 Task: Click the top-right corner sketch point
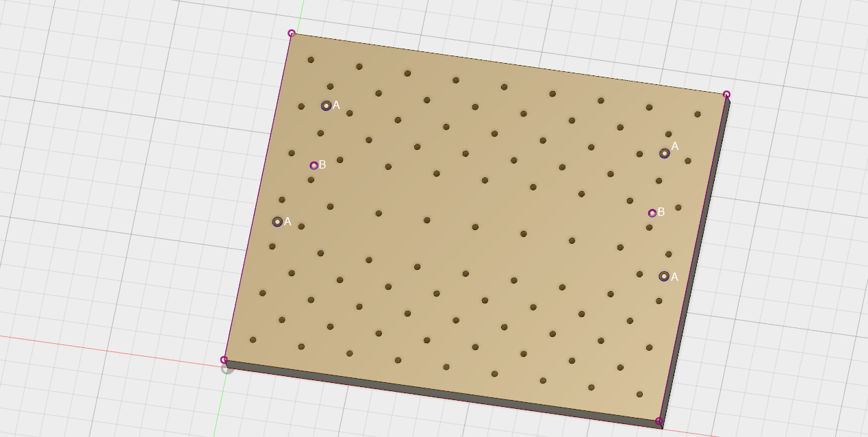726,95
